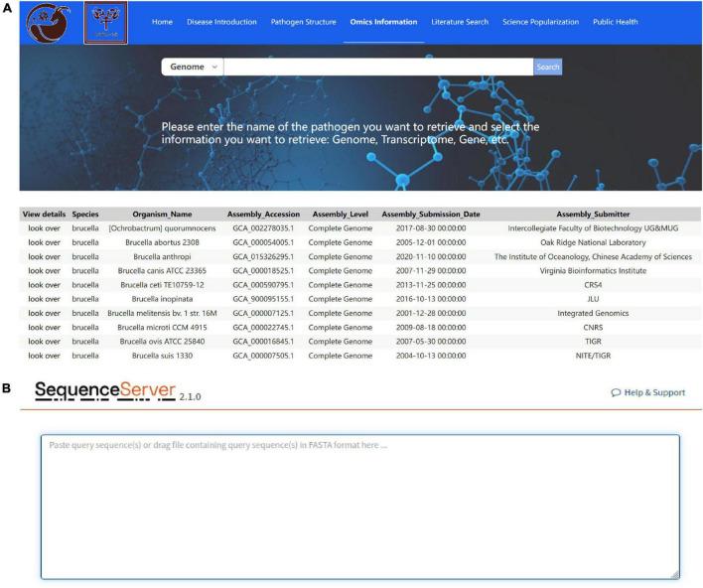Click the textarea resize handle corner
The width and height of the screenshot is (703, 588).
pos(675,574)
